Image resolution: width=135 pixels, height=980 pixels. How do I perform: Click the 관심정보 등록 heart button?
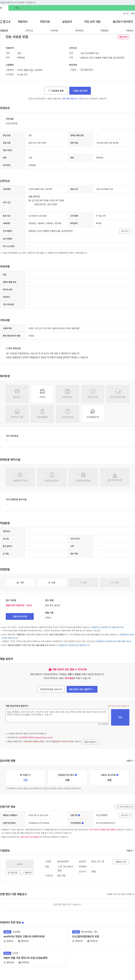pos(56,91)
